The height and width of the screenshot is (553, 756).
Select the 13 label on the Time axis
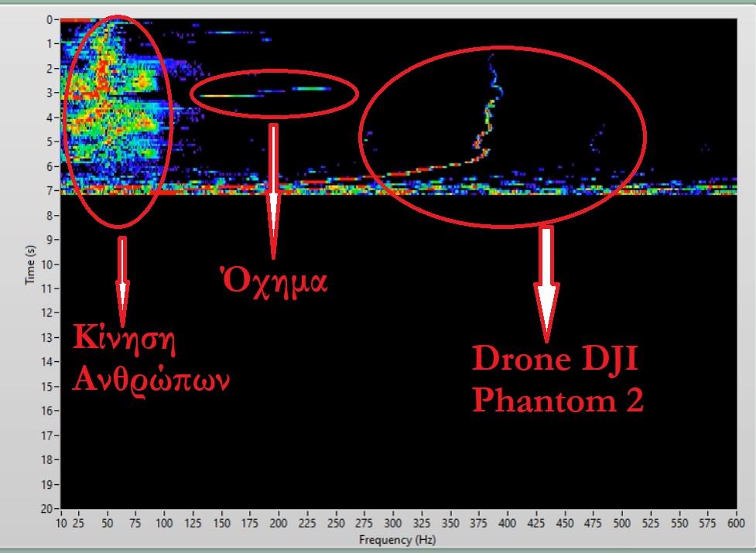[47, 338]
